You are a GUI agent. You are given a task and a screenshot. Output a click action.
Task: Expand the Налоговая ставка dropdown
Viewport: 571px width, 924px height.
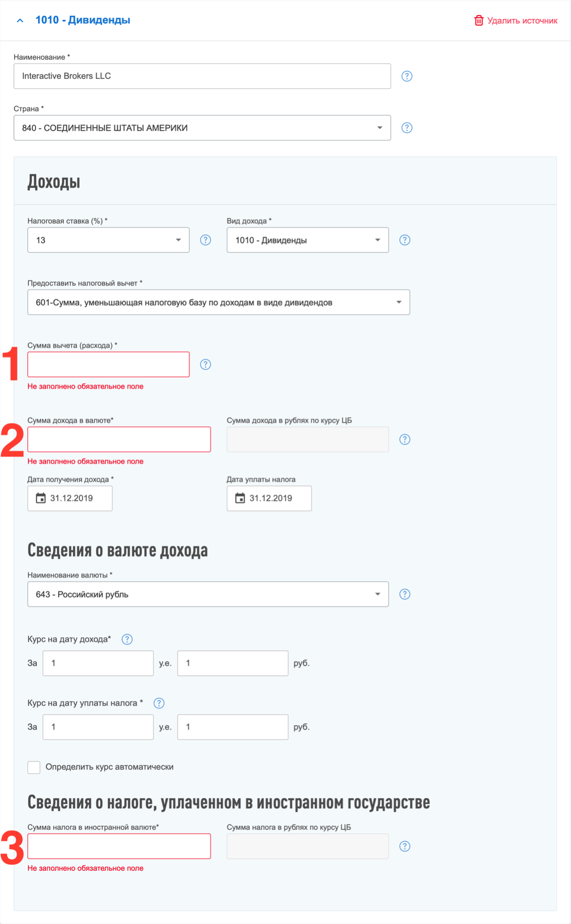[x=108, y=240]
